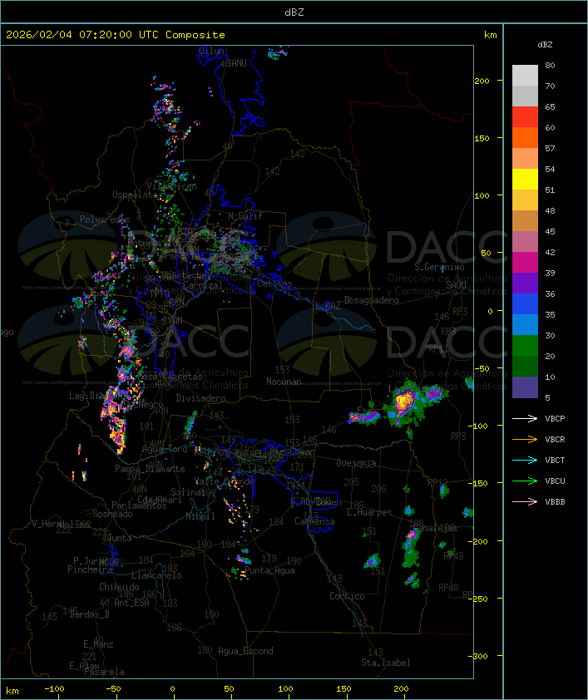Click the Parlamentos place label
Viewport: 588px width, 700px height.
(139, 505)
